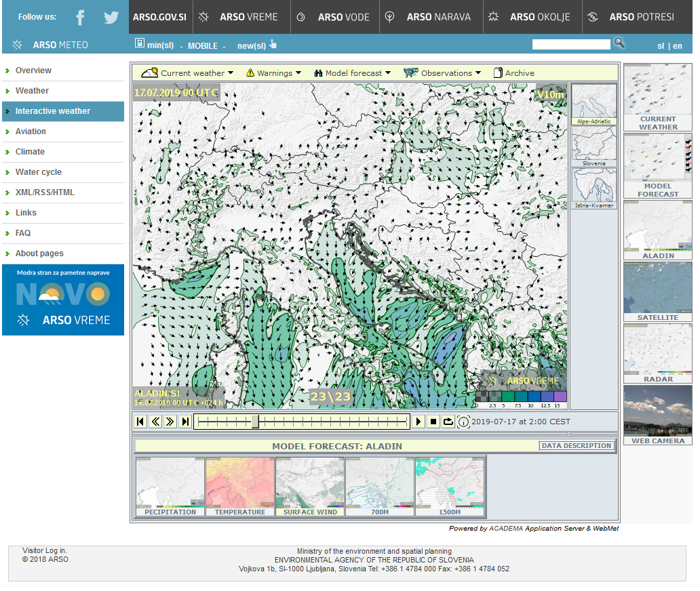700x591 pixels.
Task: Open the mobile min(sl) page icon
Action: point(139,43)
